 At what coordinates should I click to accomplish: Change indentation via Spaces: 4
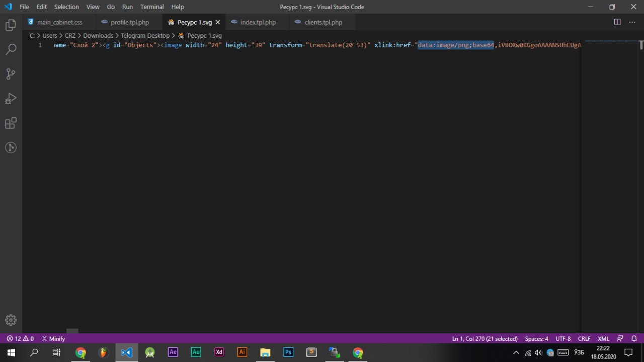536,339
